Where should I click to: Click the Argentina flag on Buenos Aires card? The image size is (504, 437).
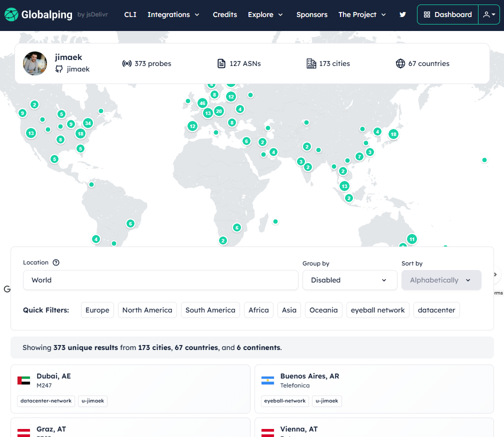tap(268, 380)
